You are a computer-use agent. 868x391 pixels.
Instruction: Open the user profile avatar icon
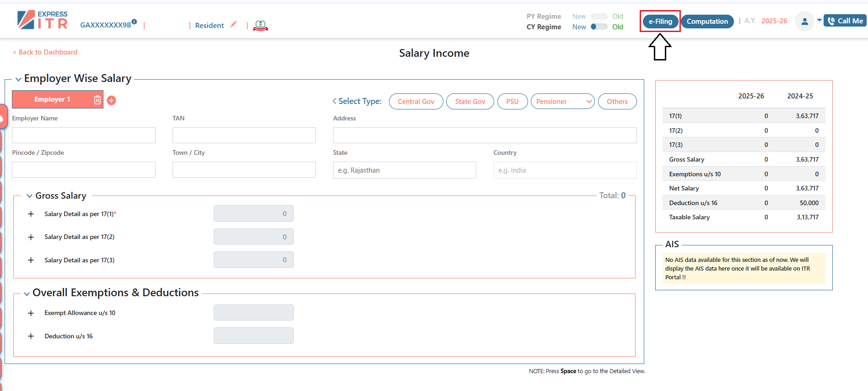pos(804,21)
